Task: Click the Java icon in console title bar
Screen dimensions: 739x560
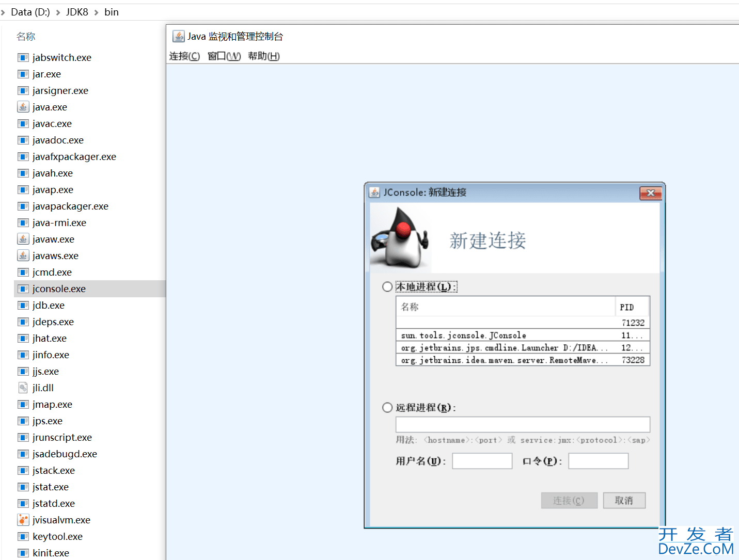Action: coord(178,36)
